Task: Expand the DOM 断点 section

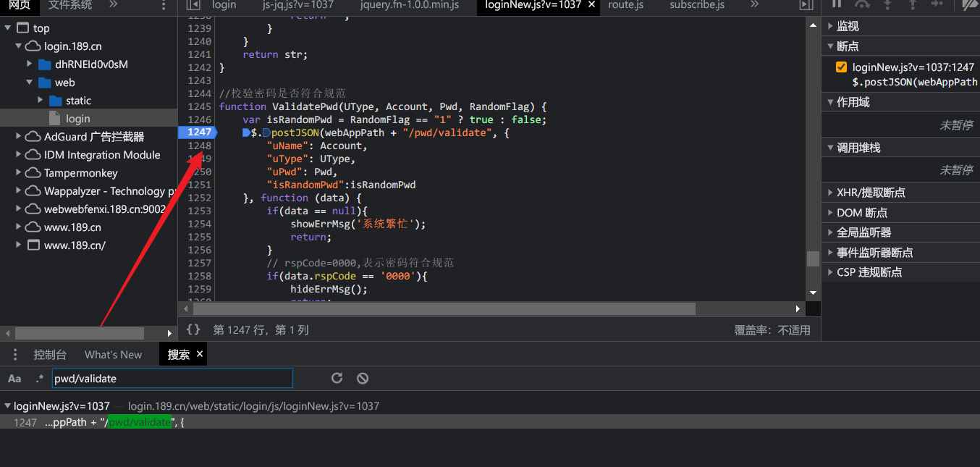Action: pyautogui.click(x=829, y=213)
